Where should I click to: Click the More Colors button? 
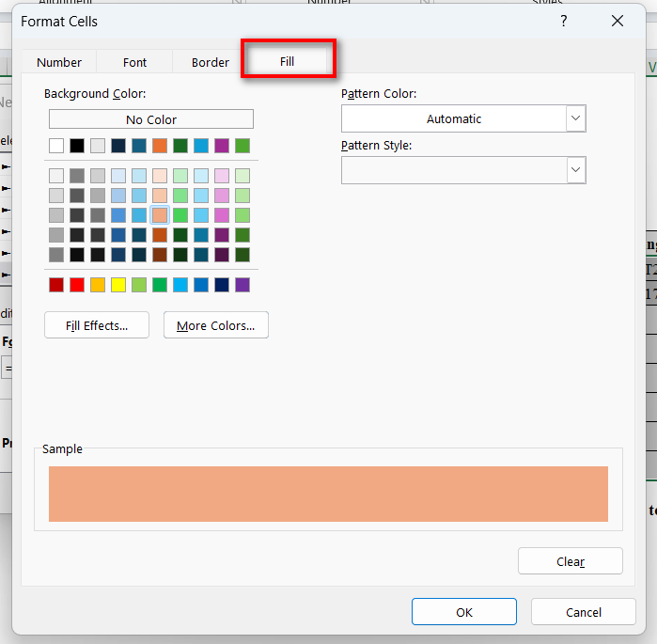pyautogui.click(x=215, y=325)
